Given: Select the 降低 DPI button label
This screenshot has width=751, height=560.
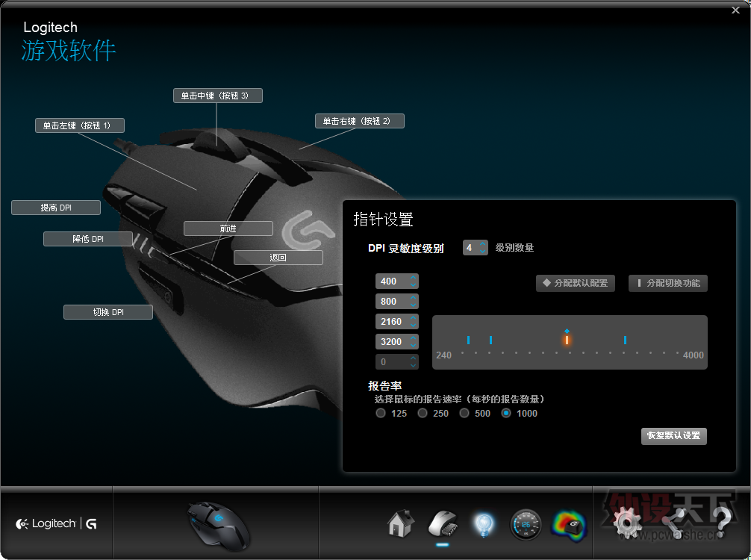Looking at the screenshot, I should coord(88,239).
